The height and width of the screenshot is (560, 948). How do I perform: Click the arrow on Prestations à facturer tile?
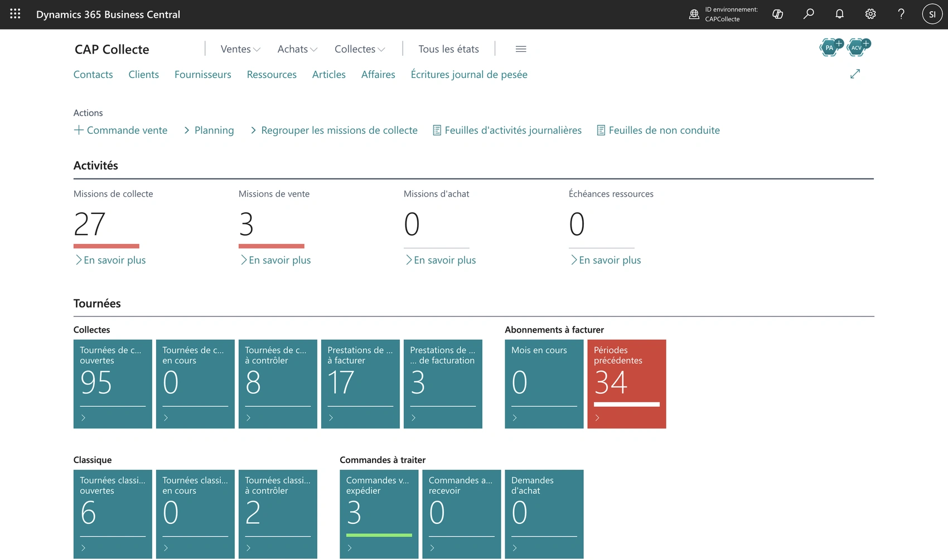331,418
